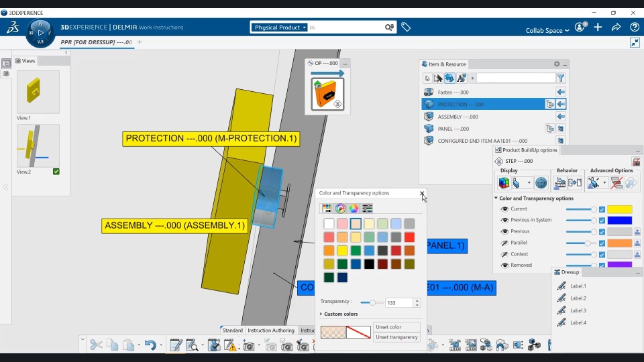Click the transparency value 133 field

coord(399,303)
